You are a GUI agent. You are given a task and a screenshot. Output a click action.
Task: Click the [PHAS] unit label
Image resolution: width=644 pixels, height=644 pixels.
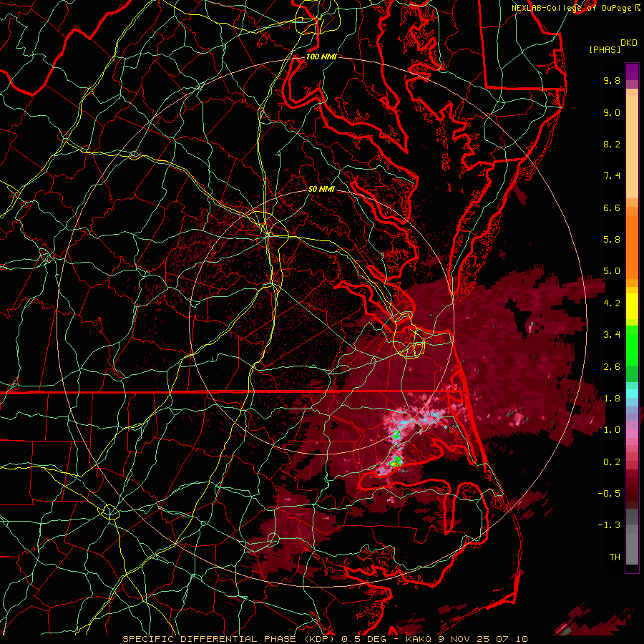click(605, 49)
